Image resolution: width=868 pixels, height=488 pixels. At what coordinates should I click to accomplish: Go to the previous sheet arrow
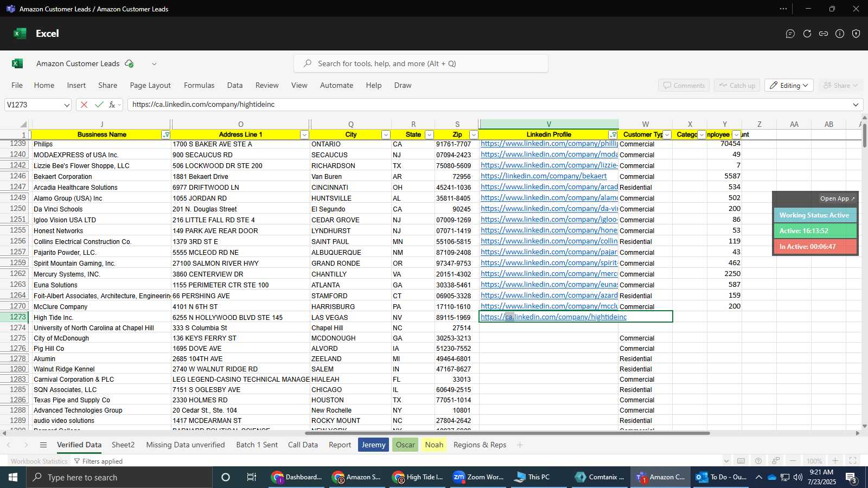tap(9, 445)
